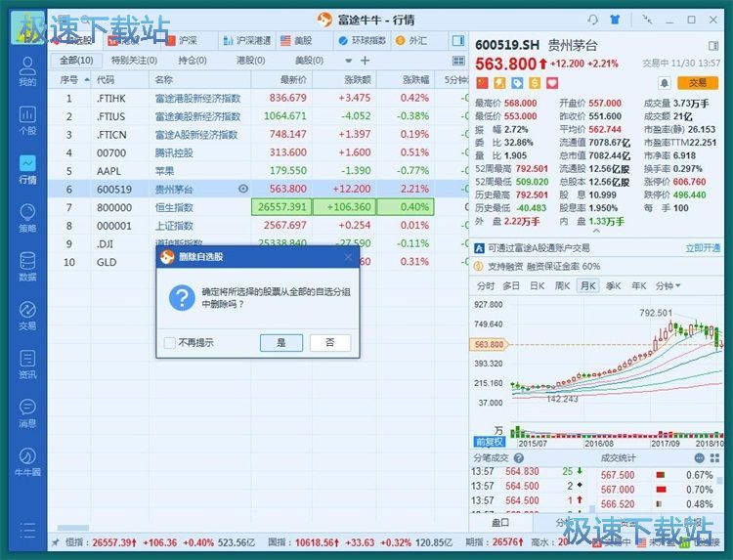Close the 删除自选股 dialog

click(x=348, y=257)
